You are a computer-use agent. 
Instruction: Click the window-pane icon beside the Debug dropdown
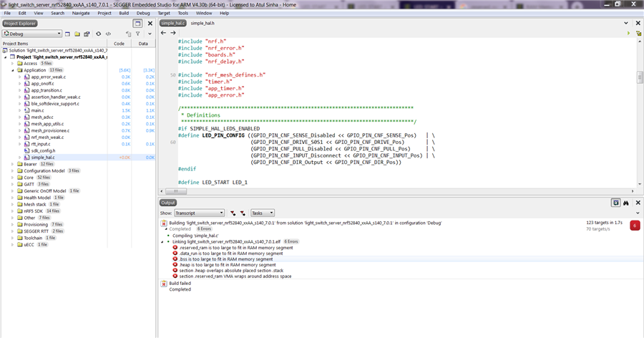point(68,34)
